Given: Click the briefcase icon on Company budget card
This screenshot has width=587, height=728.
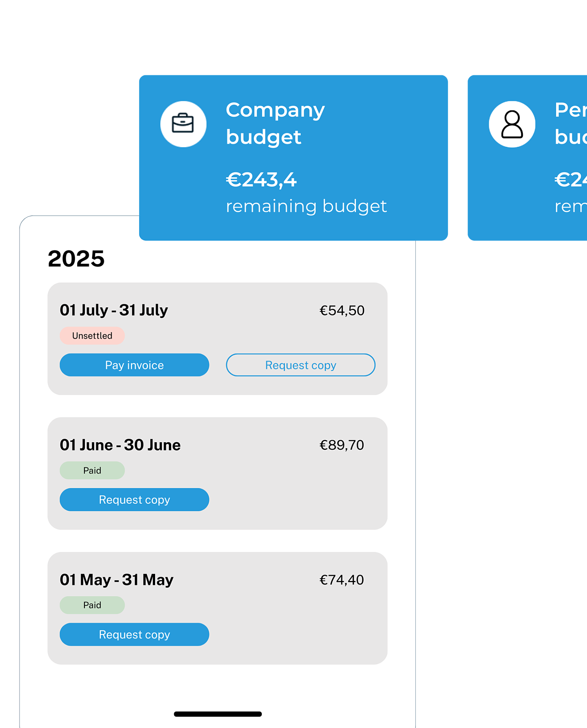Looking at the screenshot, I should click(x=184, y=124).
